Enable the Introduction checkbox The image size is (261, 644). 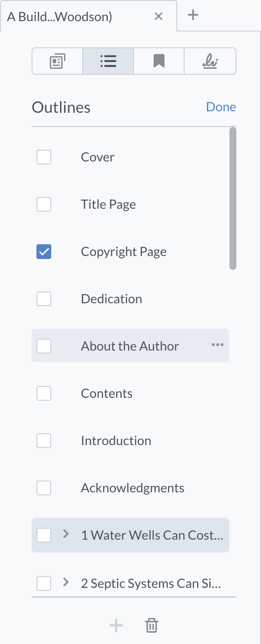44,441
